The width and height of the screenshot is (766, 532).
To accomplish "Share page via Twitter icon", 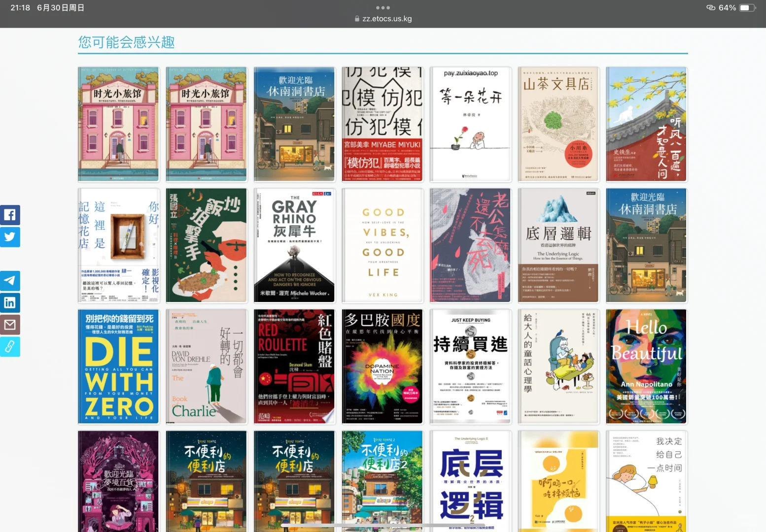I will pos(10,237).
